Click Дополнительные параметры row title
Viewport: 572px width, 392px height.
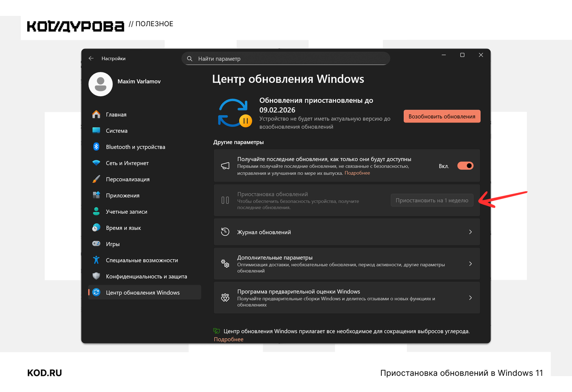coord(275,258)
